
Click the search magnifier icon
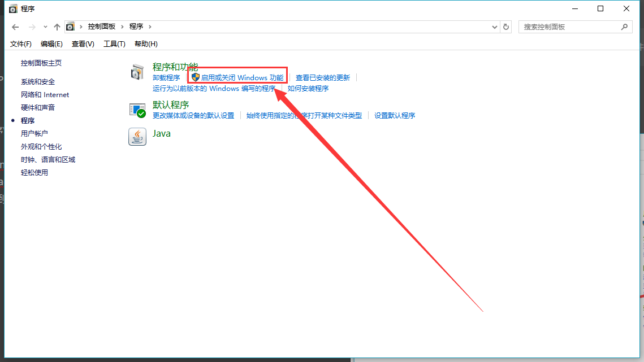(x=624, y=27)
